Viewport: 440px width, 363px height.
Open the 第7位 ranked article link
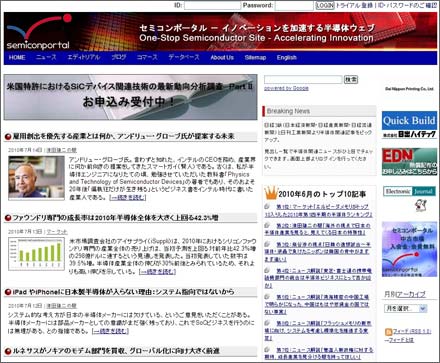coord(319,353)
